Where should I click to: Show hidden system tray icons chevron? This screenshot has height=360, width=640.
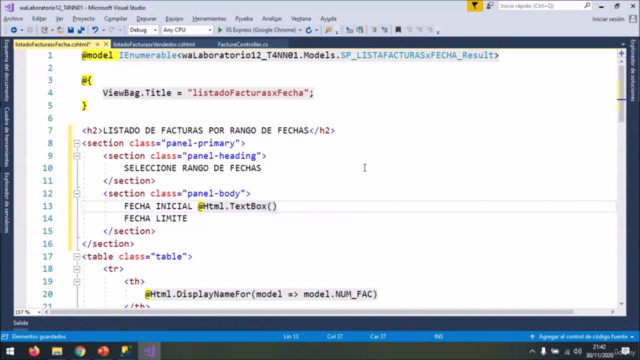click(532, 351)
